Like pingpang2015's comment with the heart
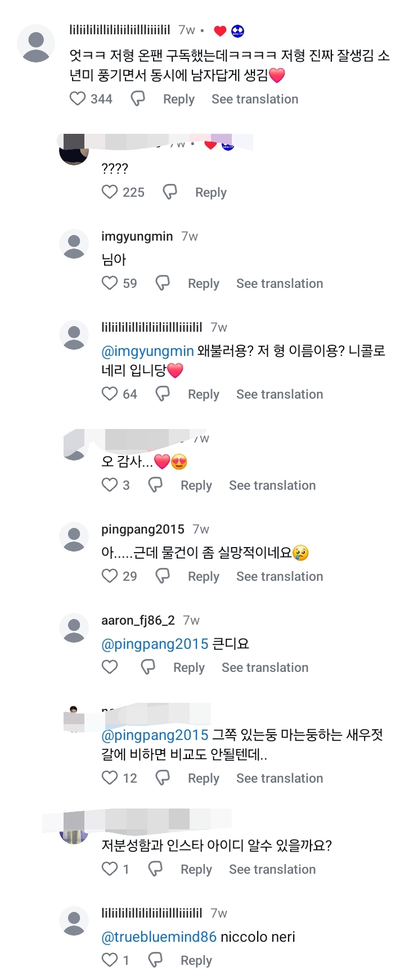Screen dimensions: 400x980 click(x=109, y=576)
